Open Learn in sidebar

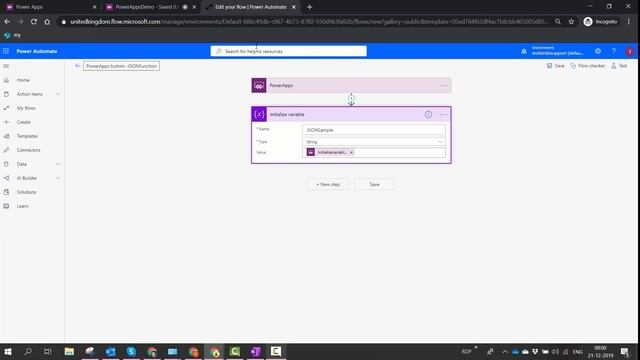22,206
